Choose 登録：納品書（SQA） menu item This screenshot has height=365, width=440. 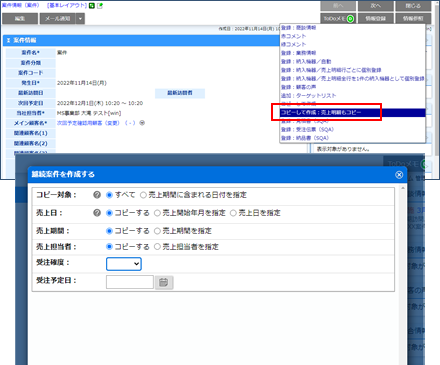pos(305,138)
